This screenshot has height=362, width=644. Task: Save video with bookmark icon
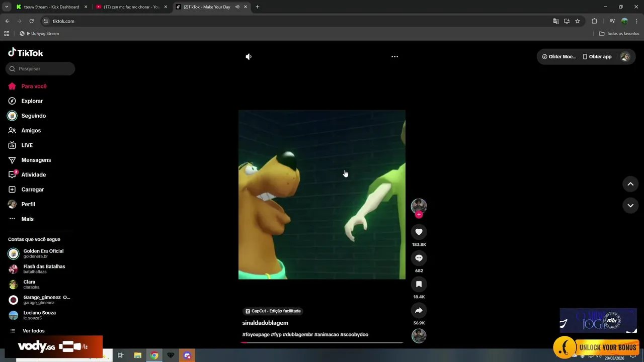click(x=419, y=284)
